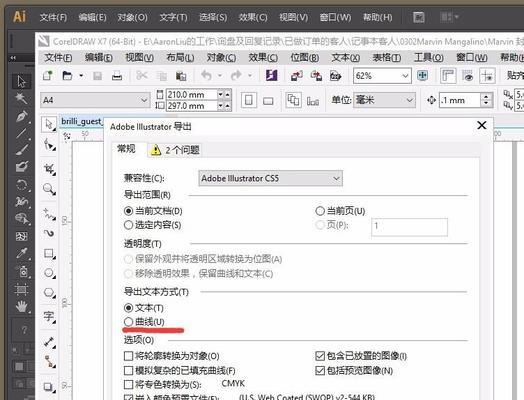Screen dimensions: 524x400
Task: Select the Eyedropper tool in Illustrator
Action: click(x=21, y=253)
